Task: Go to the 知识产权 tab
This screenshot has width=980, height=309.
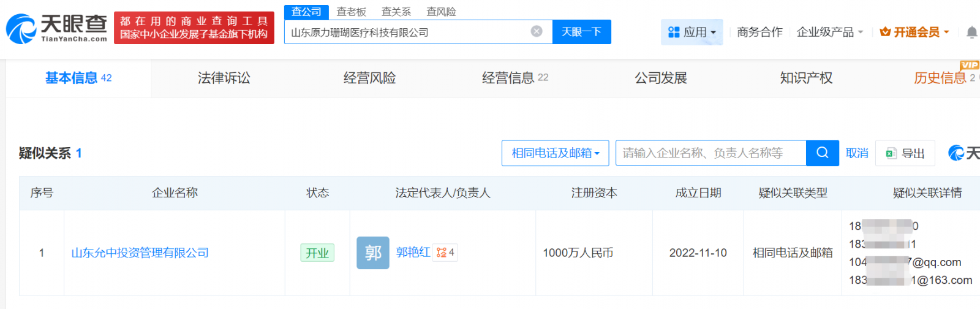Action: 805,78
